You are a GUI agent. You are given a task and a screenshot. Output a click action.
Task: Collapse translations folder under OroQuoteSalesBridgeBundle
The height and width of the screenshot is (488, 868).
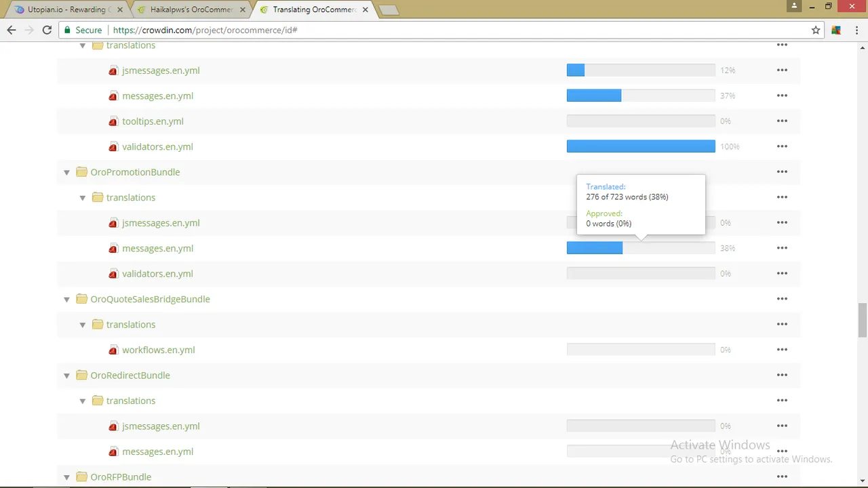pyautogui.click(x=83, y=325)
